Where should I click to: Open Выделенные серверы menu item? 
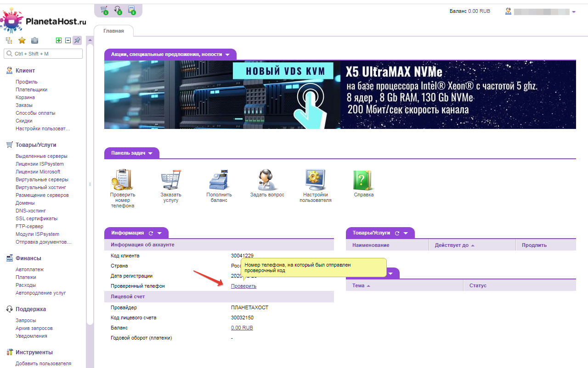click(41, 156)
